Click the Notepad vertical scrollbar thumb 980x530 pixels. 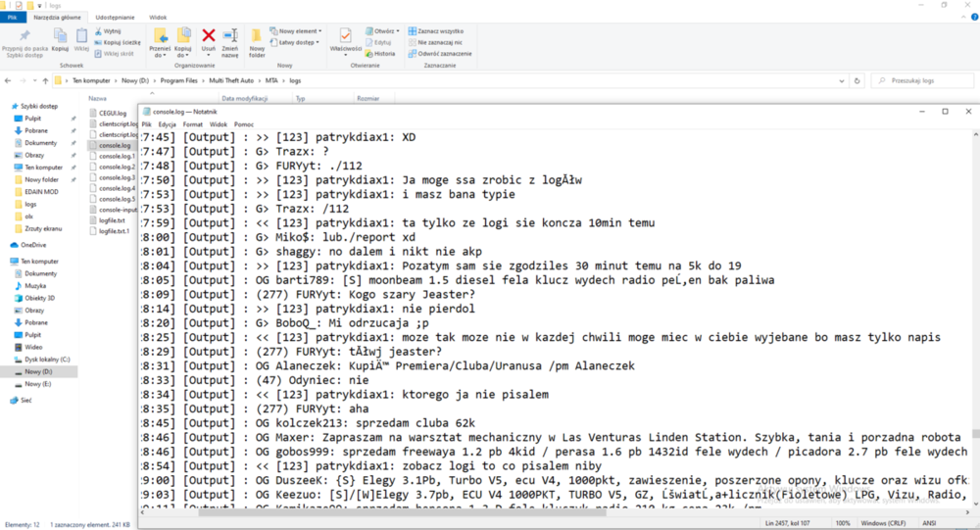975,434
